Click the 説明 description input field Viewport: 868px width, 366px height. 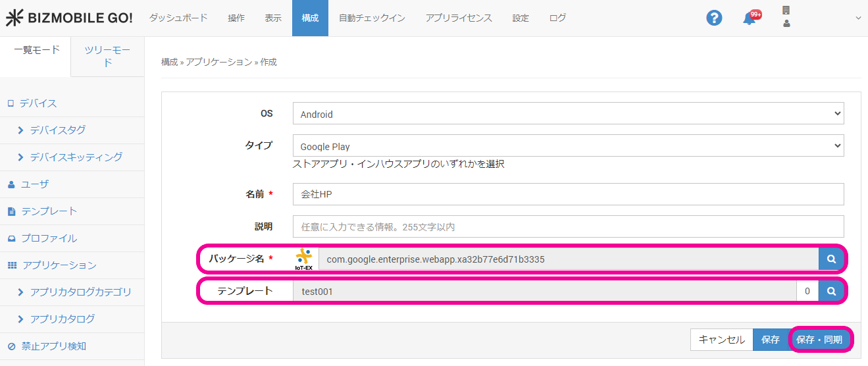568,226
